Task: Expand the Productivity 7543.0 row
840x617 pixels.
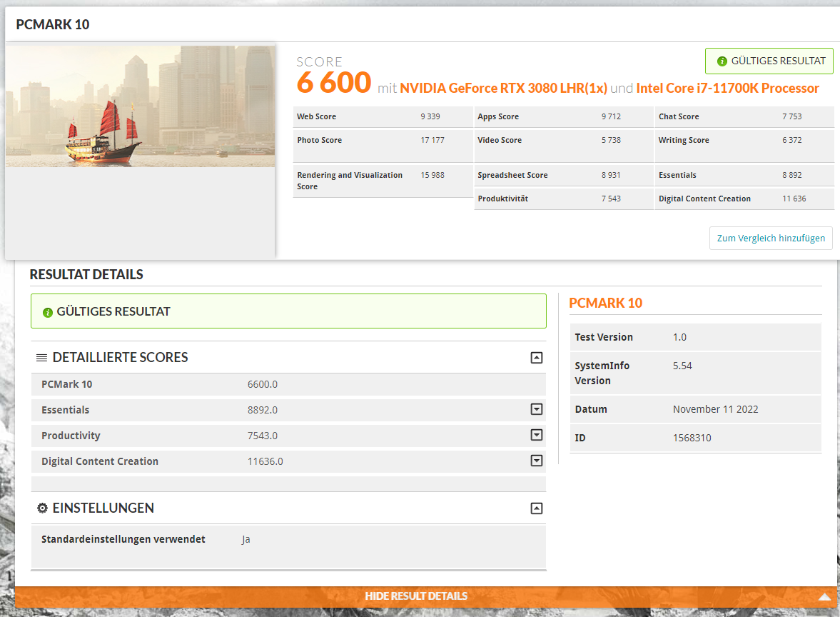Action: pos(536,435)
